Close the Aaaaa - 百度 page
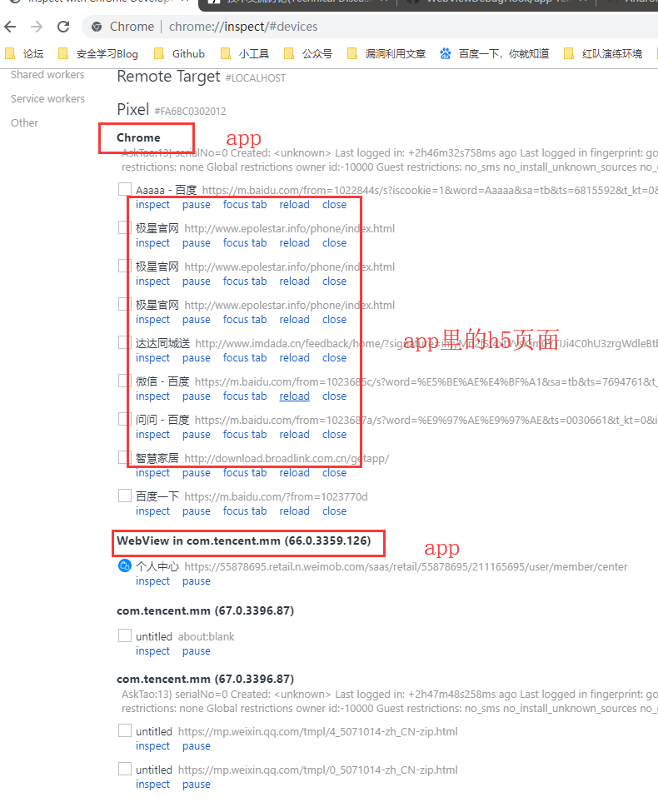This screenshot has width=658, height=812. tap(334, 205)
